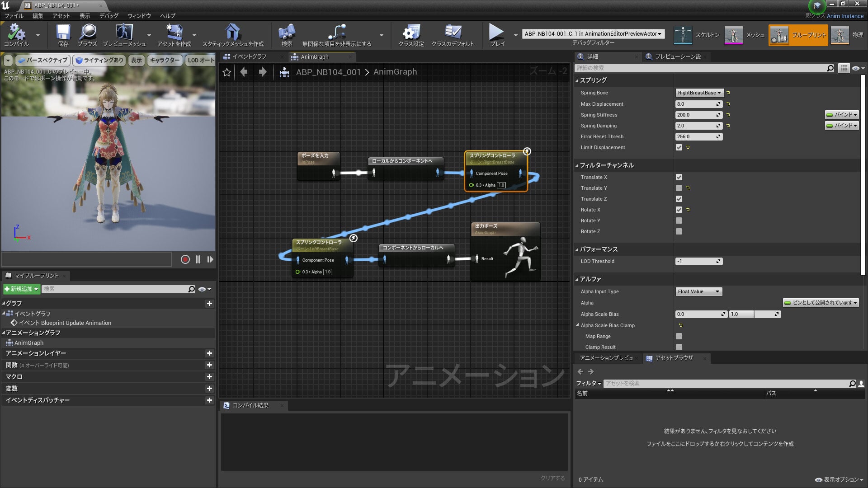
Task: Open クラス設定 class settings icon
Action: point(411,33)
